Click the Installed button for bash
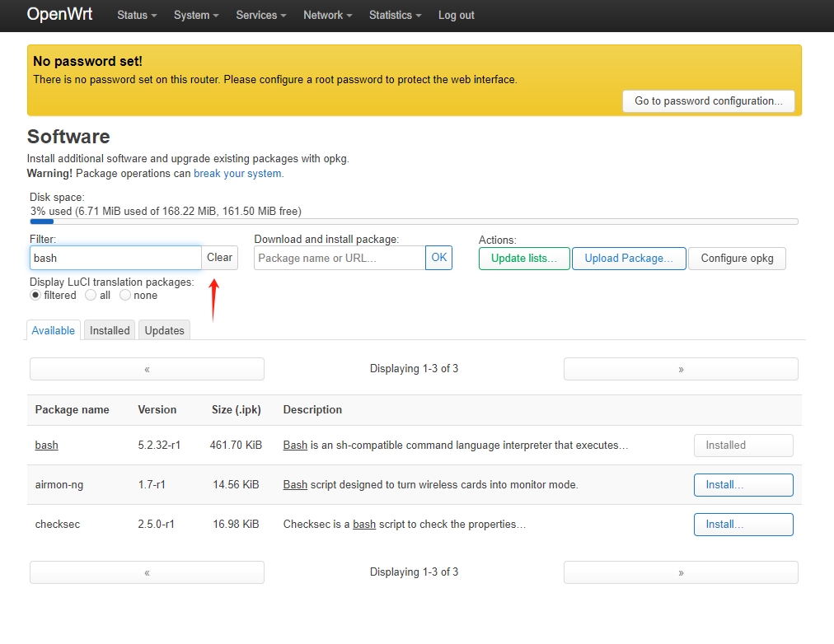Viewport: 834px width, 644px height. coord(743,446)
